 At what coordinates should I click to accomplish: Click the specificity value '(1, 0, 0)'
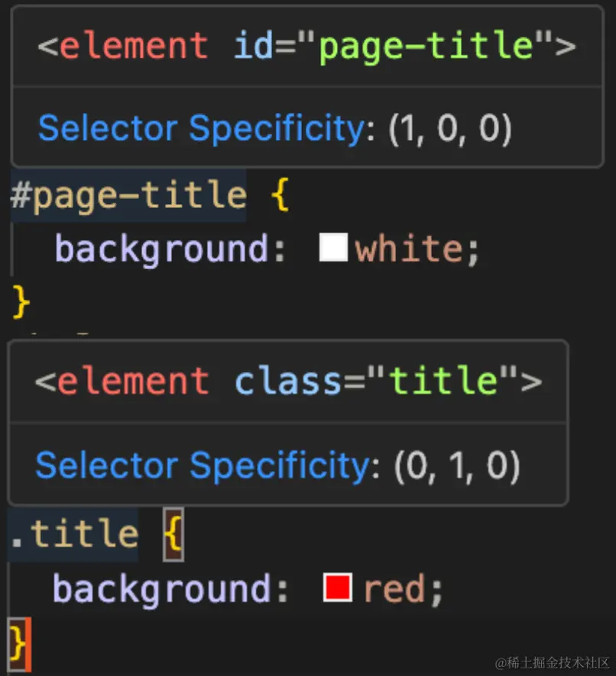451,129
